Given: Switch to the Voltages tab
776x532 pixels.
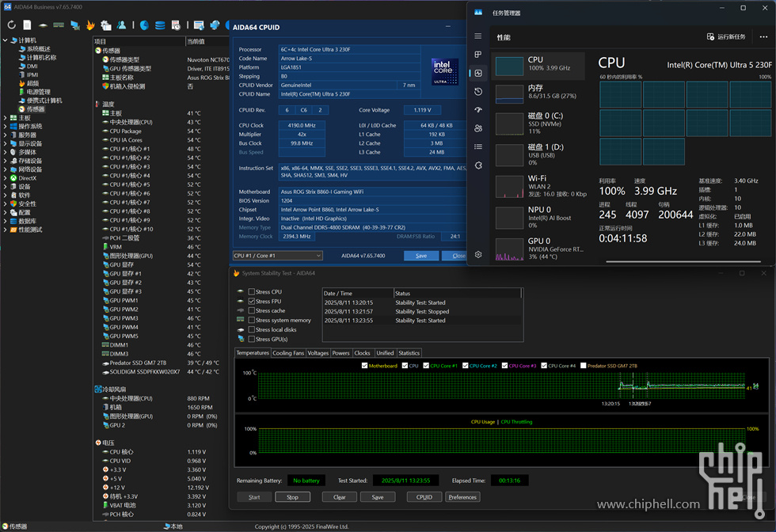Looking at the screenshot, I should coord(318,353).
